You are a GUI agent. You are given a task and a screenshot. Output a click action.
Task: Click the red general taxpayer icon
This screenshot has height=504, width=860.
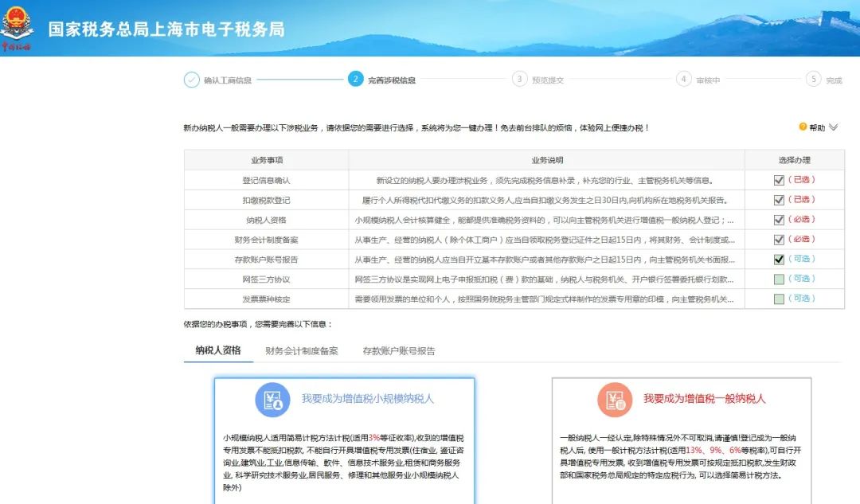[614, 400]
